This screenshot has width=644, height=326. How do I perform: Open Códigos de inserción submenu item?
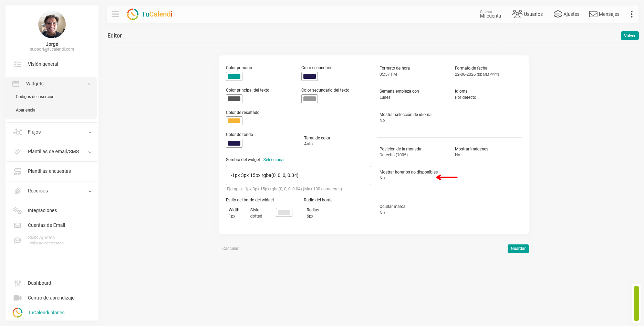[35, 97]
